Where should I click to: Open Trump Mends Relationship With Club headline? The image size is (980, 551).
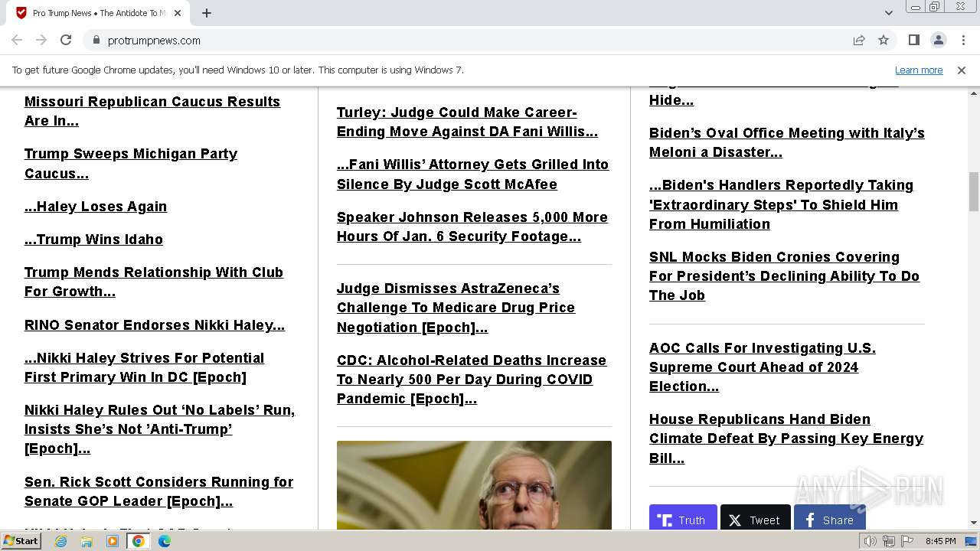[154, 282]
